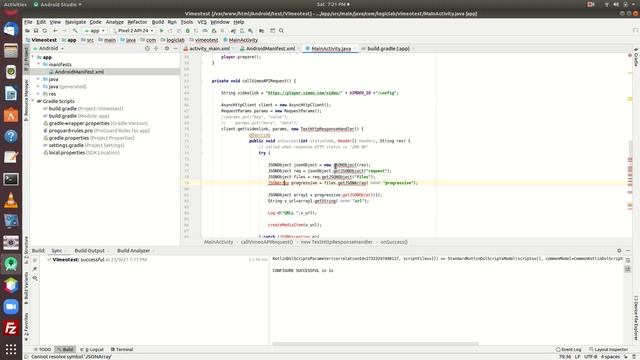640x360 pixels.
Task: Click the expand-all icon in Project panel
Action: pyautogui.click(x=156, y=48)
